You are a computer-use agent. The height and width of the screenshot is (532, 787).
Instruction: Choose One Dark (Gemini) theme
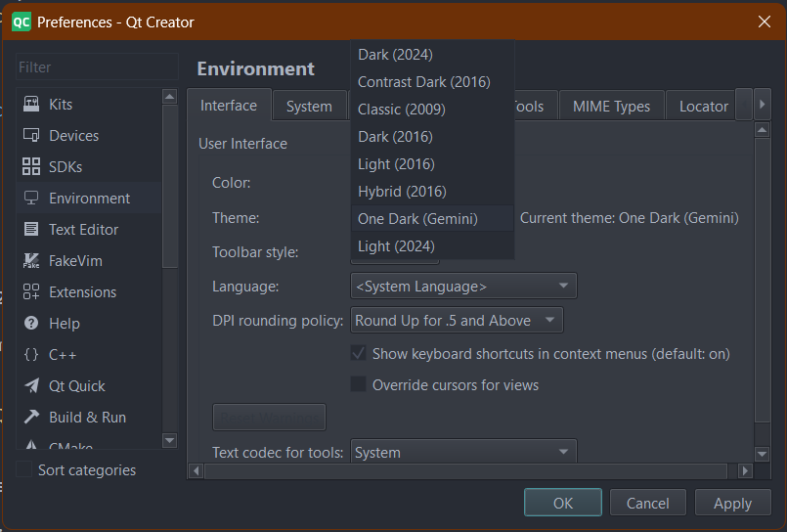coord(432,218)
